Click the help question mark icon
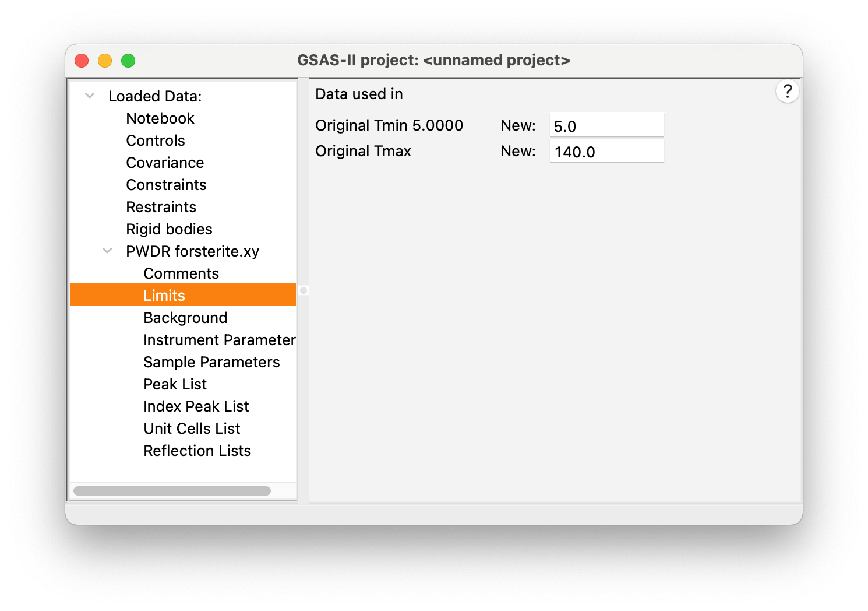 pyautogui.click(x=787, y=92)
